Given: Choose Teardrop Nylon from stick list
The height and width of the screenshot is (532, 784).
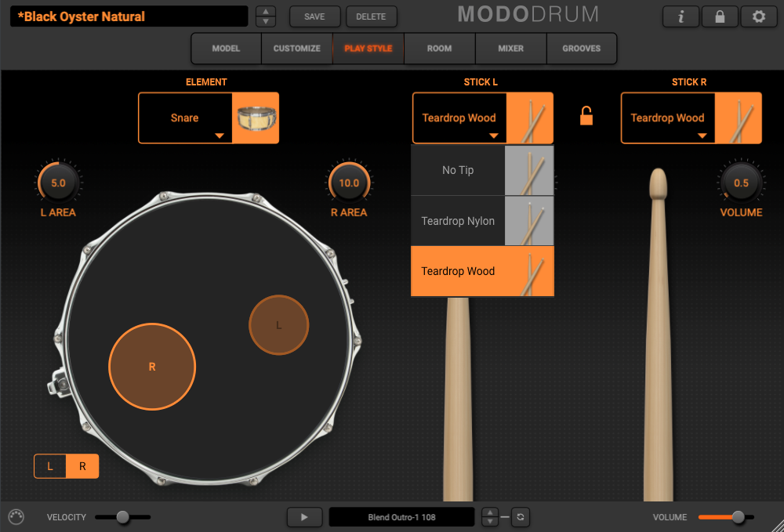Looking at the screenshot, I should coord(482,221).
